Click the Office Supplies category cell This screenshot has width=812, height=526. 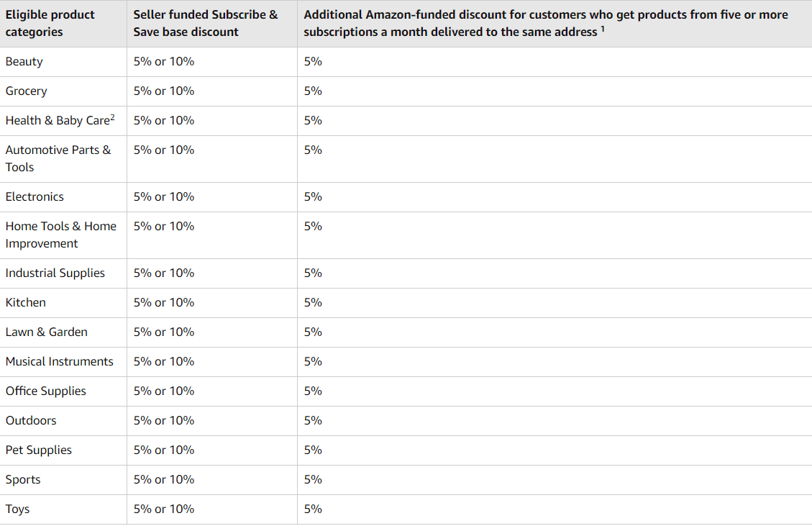click(46, 391)
